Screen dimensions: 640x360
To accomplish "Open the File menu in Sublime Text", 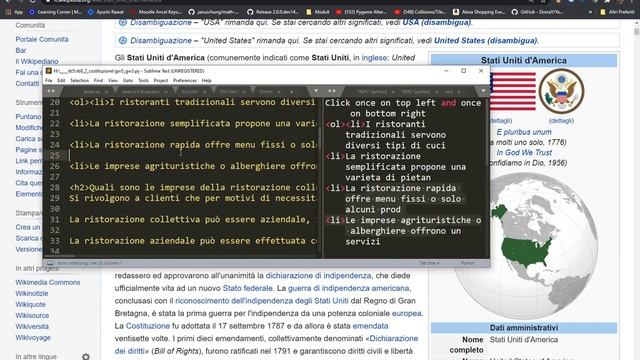I will pyautogui.click(x=49, y=80).
